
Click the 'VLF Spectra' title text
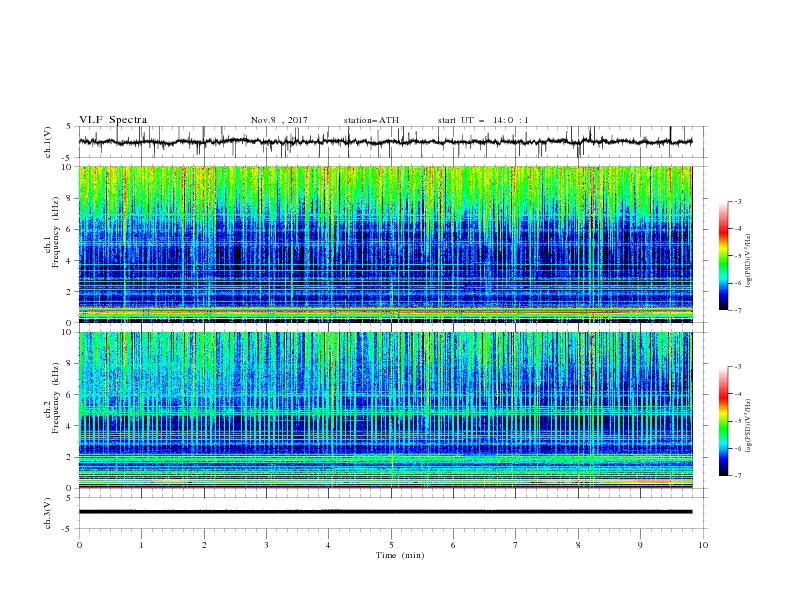click(x=113, y=120)
